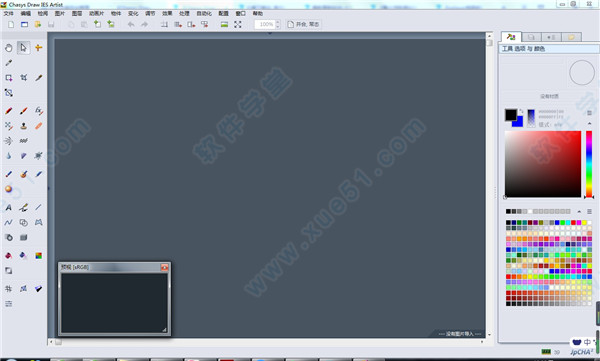Image resolution: width=600 pixels, height=361 pixels.
Task: Select the orange sphere tool
Action: point(8,189)
